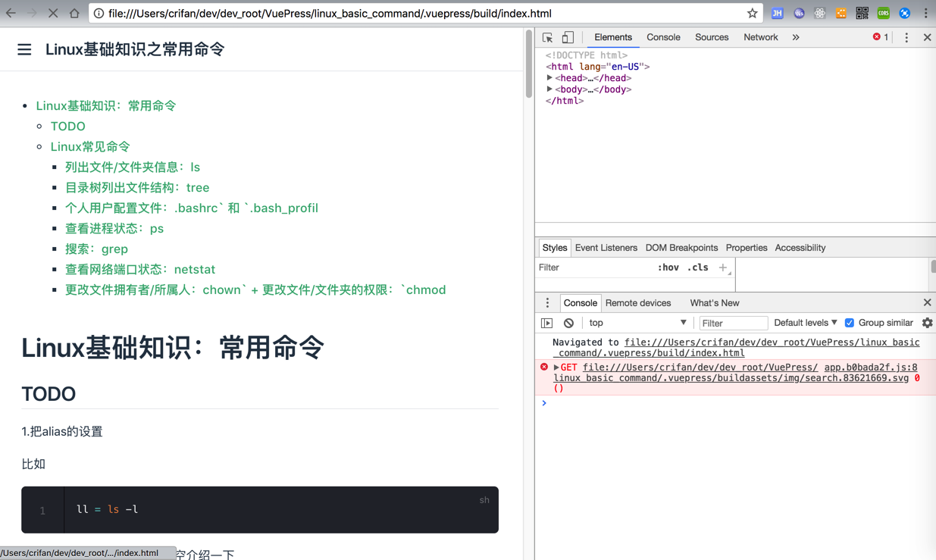Image resolution: width=936 pixels, height=560 pixels.
Task: Open the navigated index.html console link
Action: (x=736, y=348)
